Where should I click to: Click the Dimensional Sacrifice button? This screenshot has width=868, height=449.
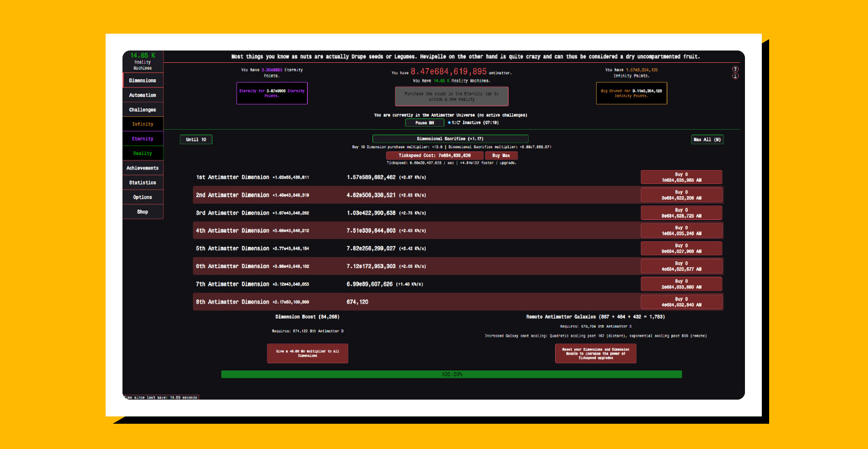click(450, 139)
